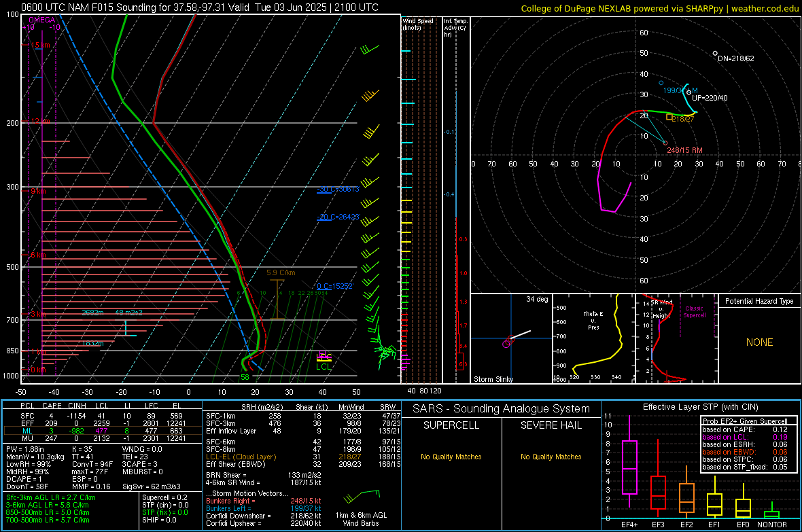Click the MMP = 0.16 value
The height and width of the screenshot is (532, 802).
tap(91, 486)
